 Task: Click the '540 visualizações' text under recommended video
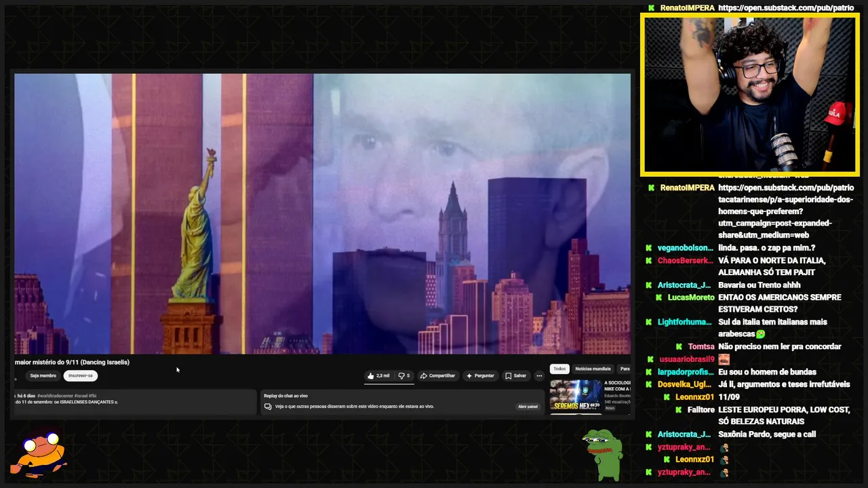tap(617, 402)
